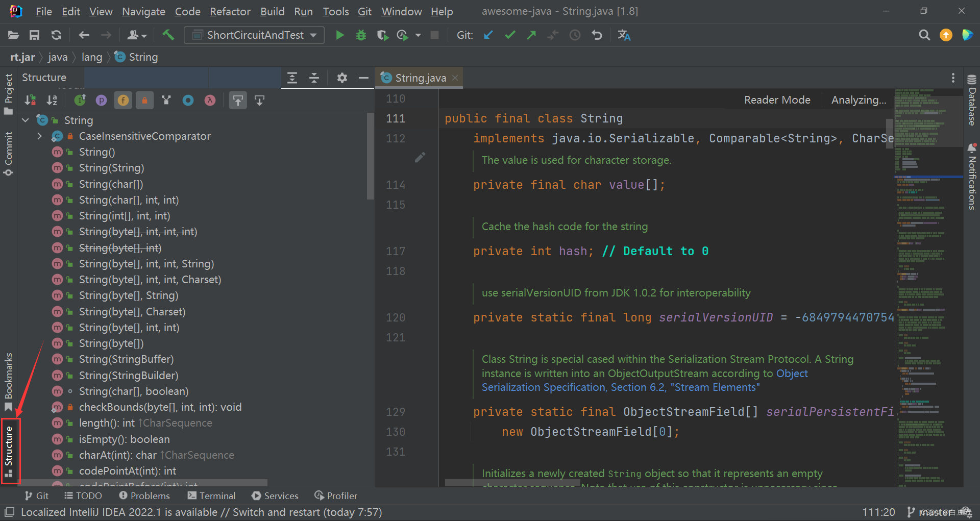Open Notifications side panel
Screen dimensions: 980x521
click(971, 177)
